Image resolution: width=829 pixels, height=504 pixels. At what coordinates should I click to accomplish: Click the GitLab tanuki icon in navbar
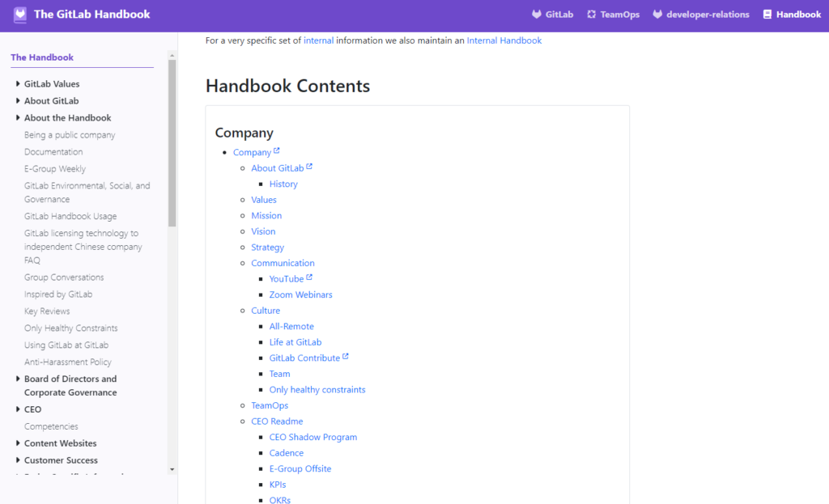tap(537, 15)
